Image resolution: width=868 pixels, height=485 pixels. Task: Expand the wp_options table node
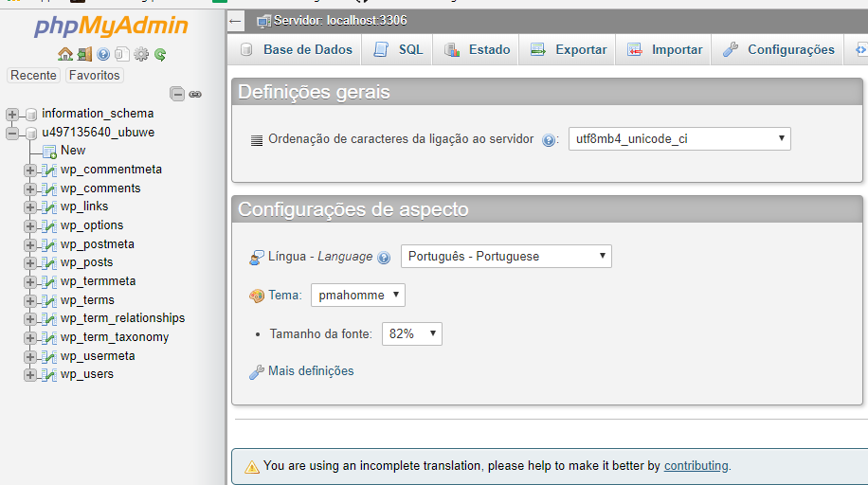click(x=30, y=226)
